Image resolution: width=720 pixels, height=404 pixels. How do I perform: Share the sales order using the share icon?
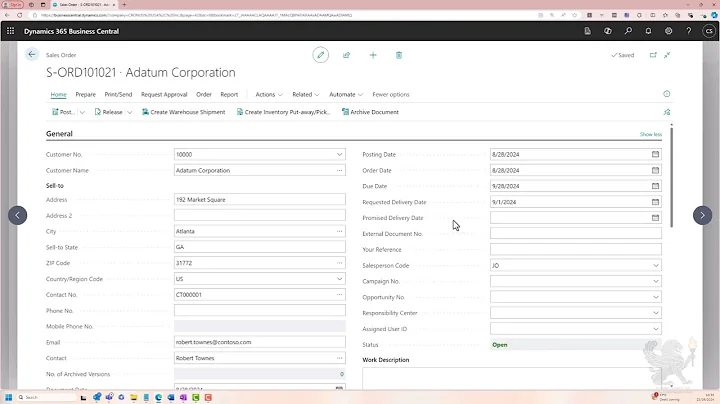(x=346, y=55)
